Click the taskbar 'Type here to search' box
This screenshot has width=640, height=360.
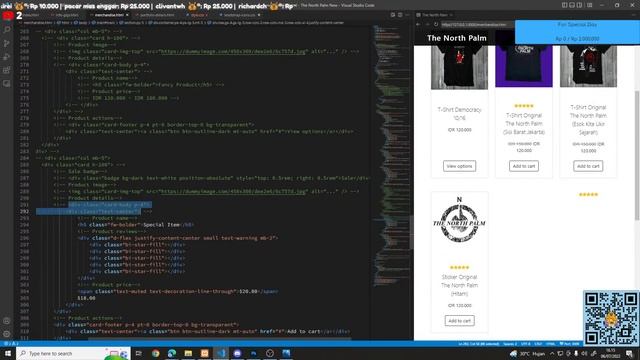[73, 353]
